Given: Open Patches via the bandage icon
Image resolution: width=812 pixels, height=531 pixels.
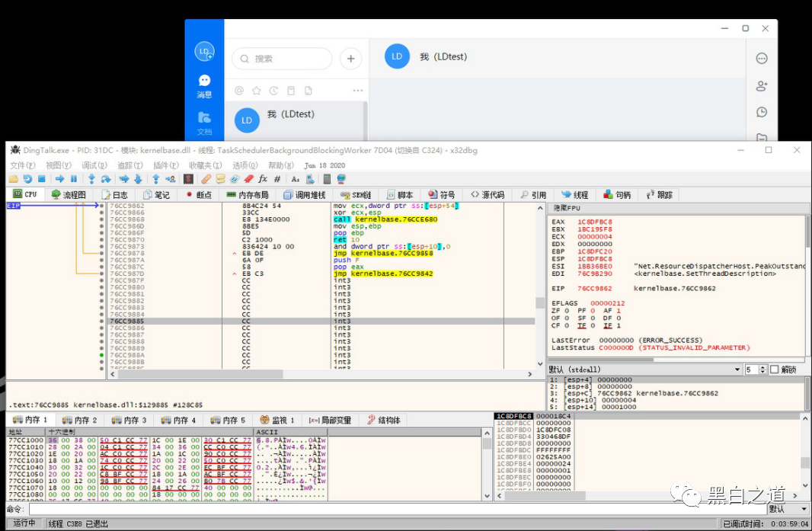Looking at the screenshot, I should point(206,179).
